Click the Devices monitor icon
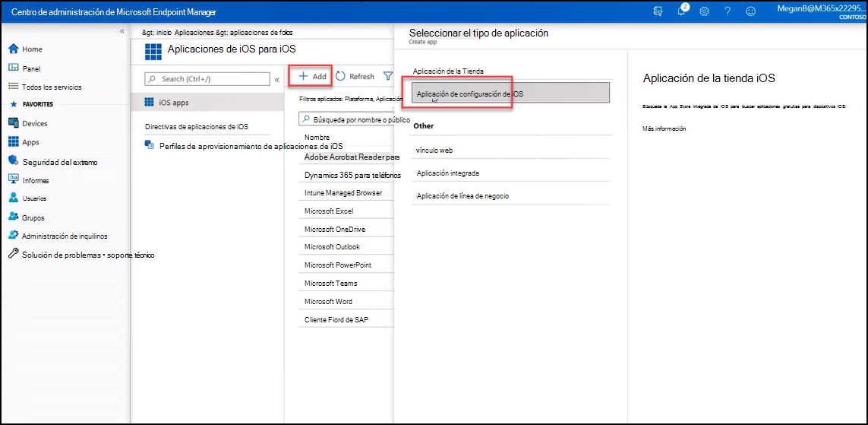The width and height of the screenshot is (868, 425). (x=14, y=123)
